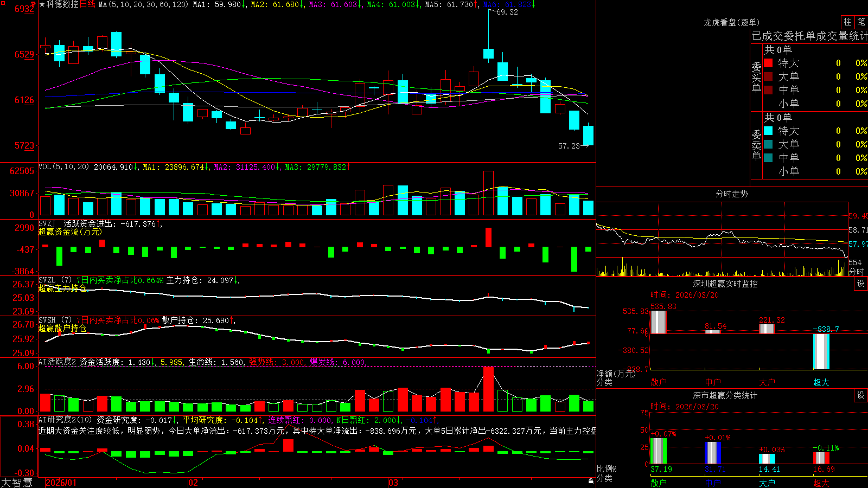Click the 分时走势 intraday chart title

(731, 194)
